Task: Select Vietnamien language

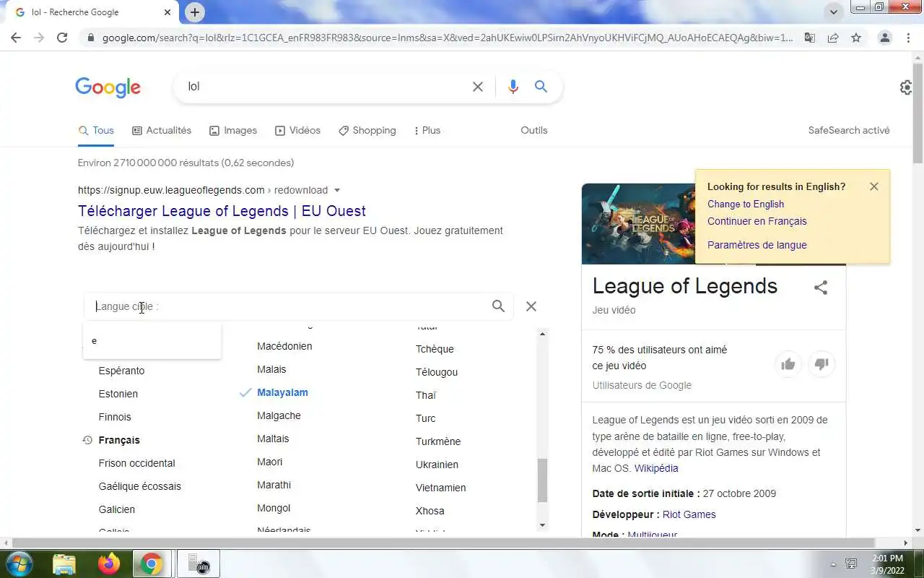Action: tap(441, 488)
